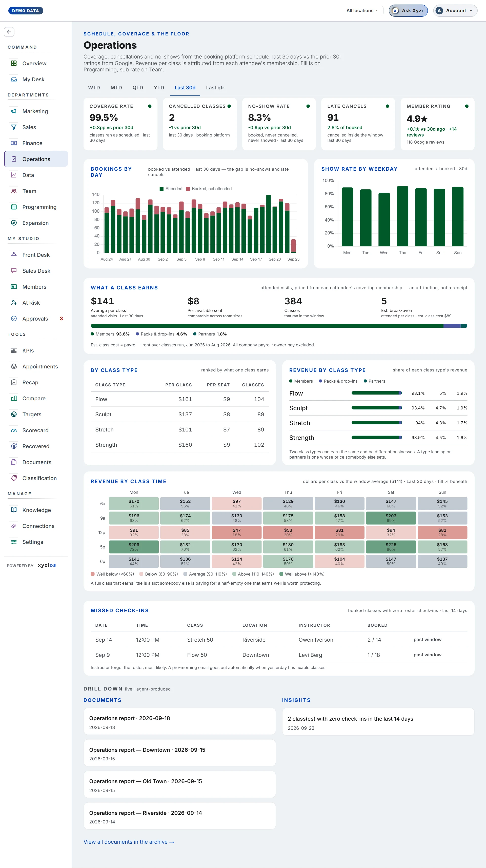Toggle Booked, not attended legend series

(209, 189)
